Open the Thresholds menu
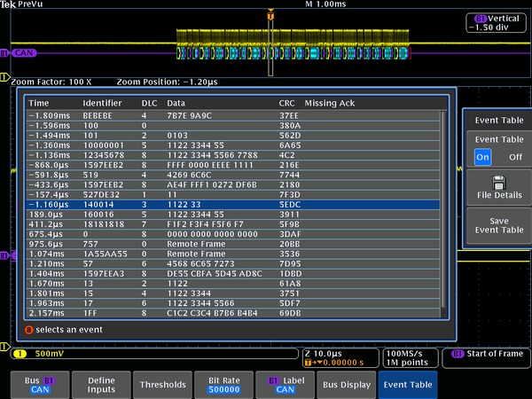The image size is (532, 399). coord(161,384)
